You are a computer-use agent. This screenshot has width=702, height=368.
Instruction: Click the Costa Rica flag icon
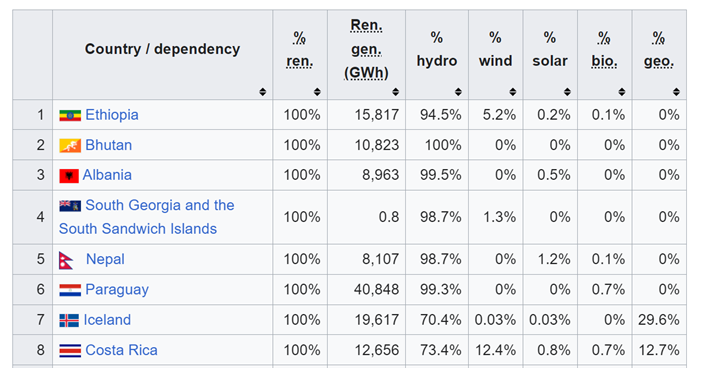[x=70, y=351]
